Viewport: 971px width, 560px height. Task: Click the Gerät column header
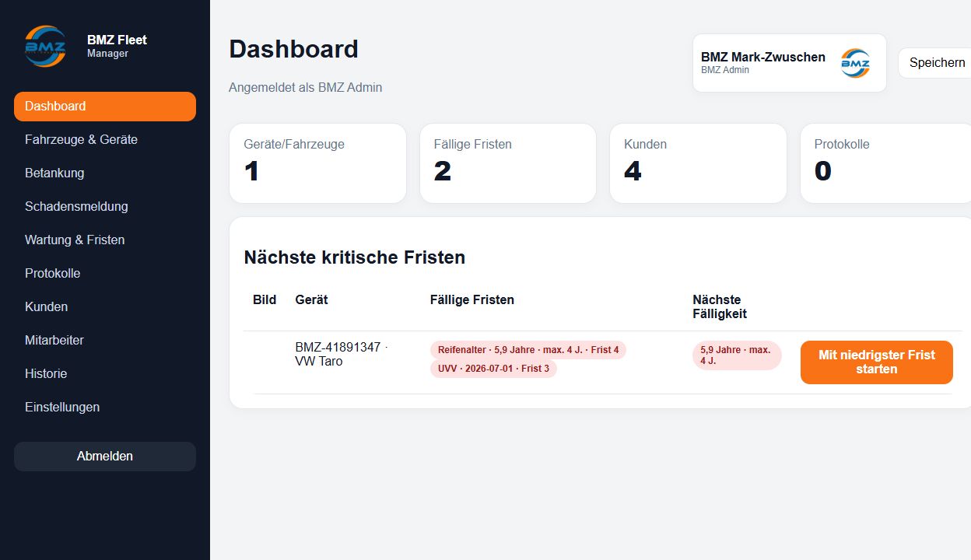(x=311, y=300)
